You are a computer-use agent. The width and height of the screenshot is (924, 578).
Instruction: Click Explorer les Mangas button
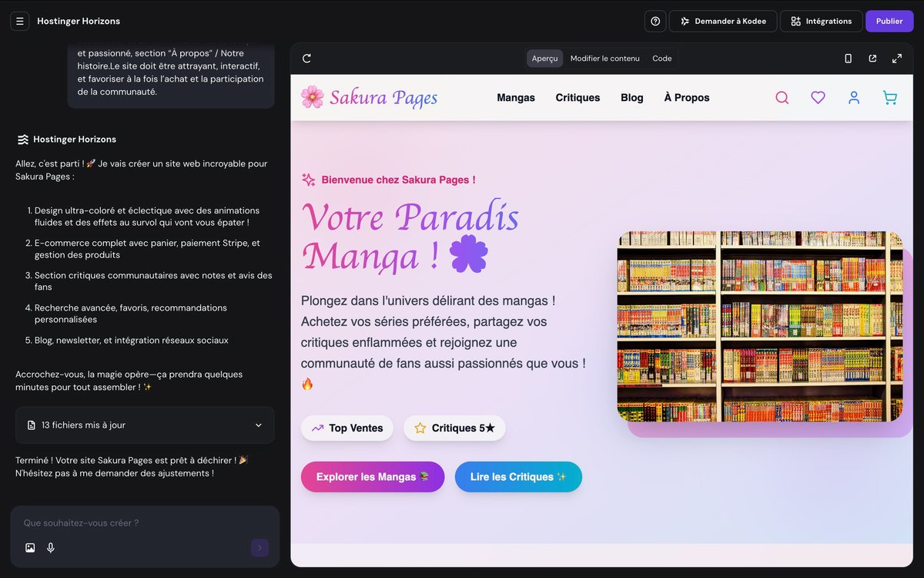tap(372, 477)
